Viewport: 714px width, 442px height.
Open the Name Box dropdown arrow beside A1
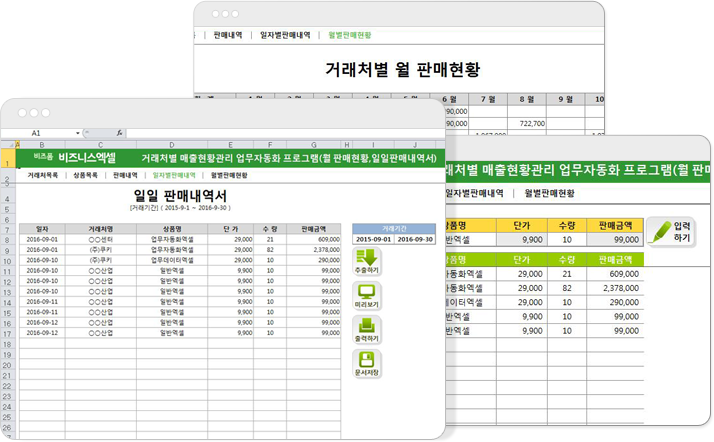tap(78, 133)
